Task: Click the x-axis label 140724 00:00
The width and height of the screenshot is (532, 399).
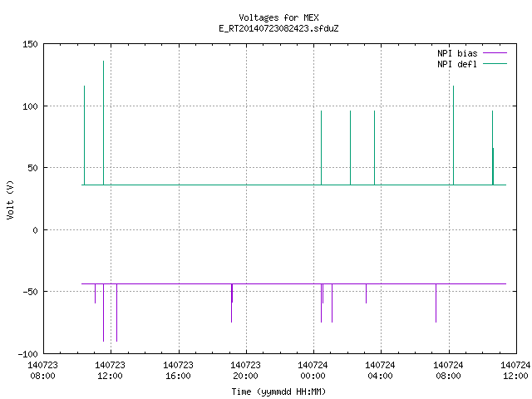Action: point(313,370)
